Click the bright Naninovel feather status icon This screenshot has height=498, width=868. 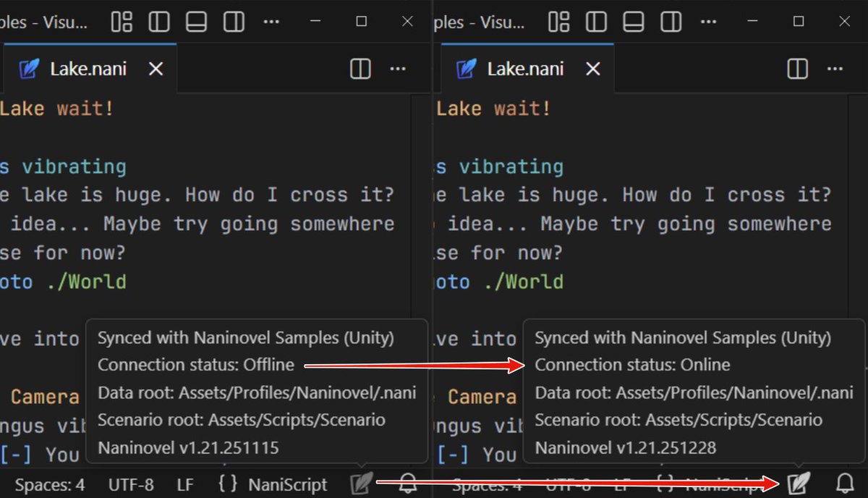tap(798, 482)
